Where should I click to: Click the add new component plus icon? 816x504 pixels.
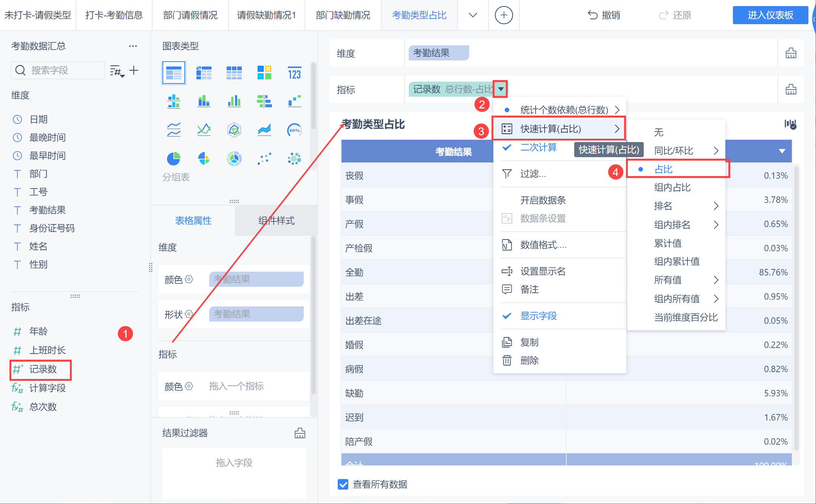click(504, 15)
